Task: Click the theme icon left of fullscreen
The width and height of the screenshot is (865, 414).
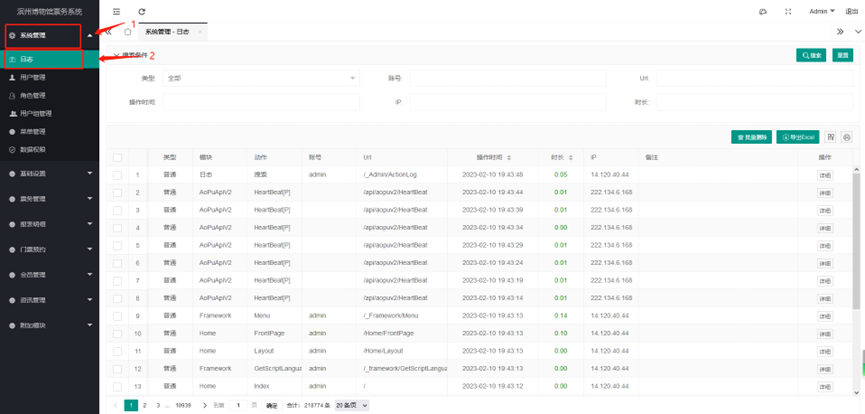Action: (762, 11)
